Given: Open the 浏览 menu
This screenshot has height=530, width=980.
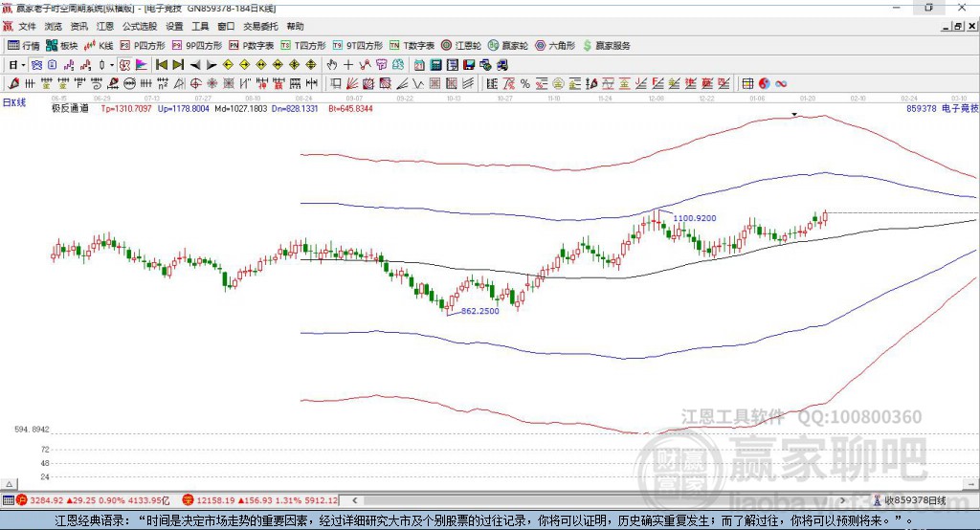Looking at the screenshot, I should point(54,26).
